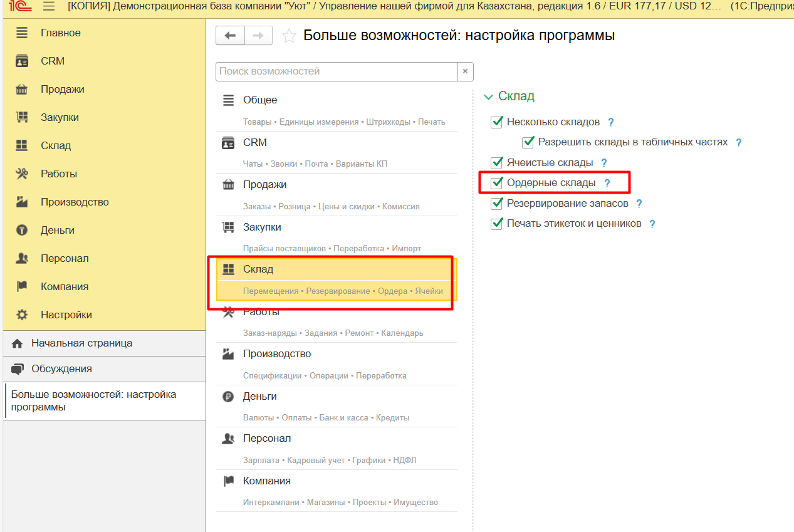This screenshot has width=794, height=532.
Task: Toggle the Ячеистые склады checkbox
Action: [x=497, y=163]
